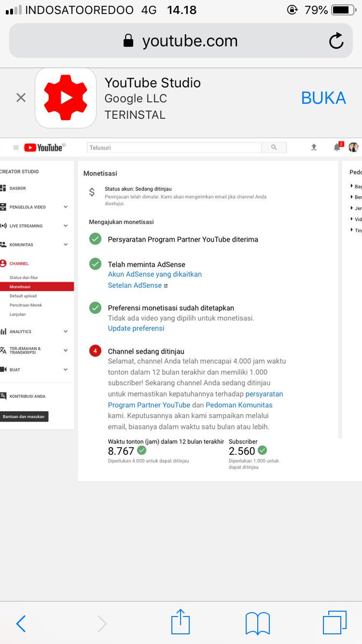The image size is (362, 644).
Task: Open Default upload sub-item
Action: coord(23,296)
